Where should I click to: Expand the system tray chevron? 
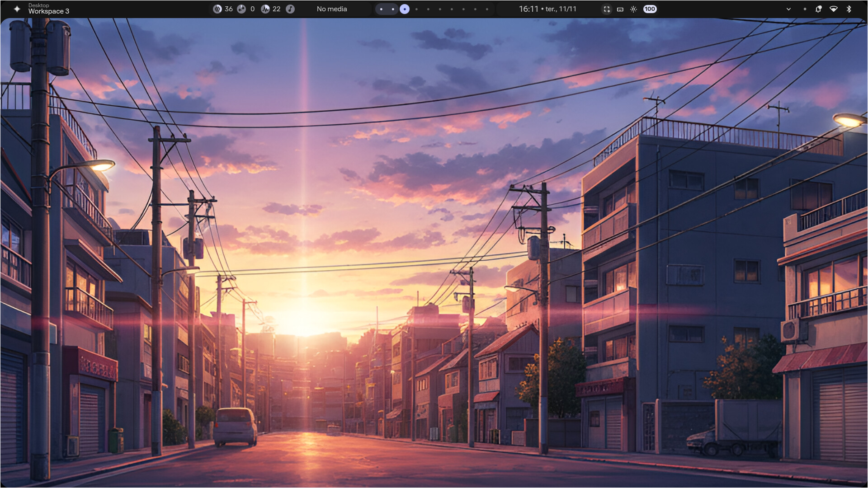[x=788, y=9]
